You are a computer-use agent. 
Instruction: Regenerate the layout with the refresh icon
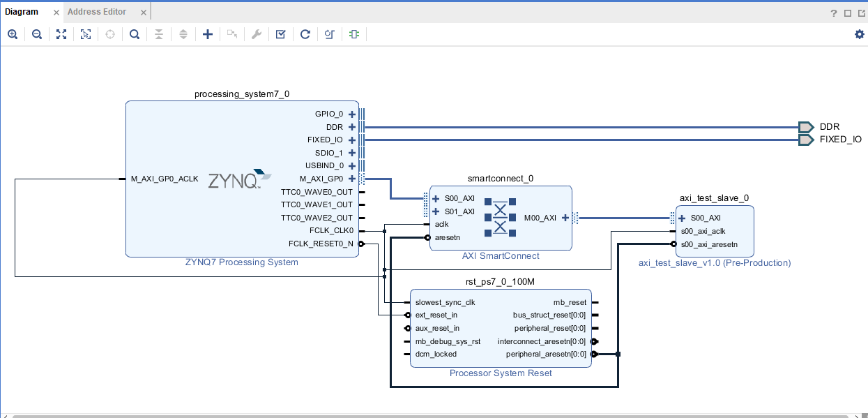(305, 34)
